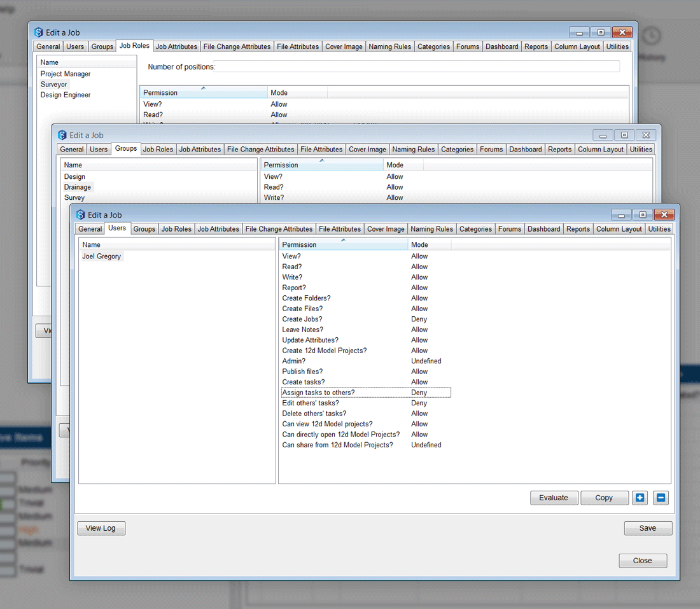Click the Save button

(647, 528)
